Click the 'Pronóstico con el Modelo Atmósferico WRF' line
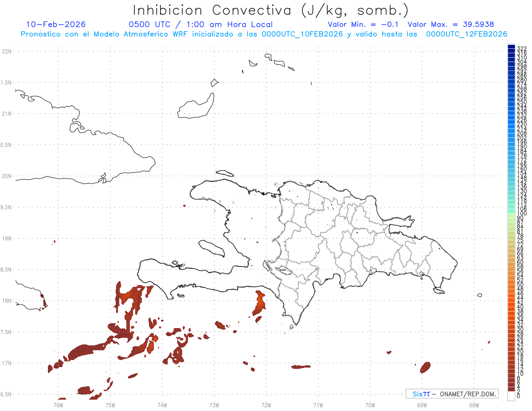 264,34
